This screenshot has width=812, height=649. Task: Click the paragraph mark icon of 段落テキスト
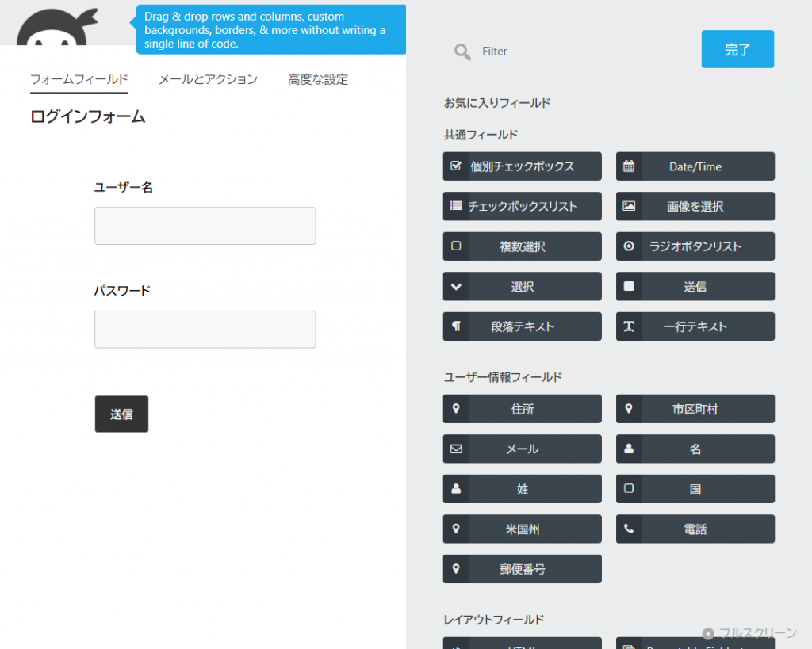click(456, 326)
